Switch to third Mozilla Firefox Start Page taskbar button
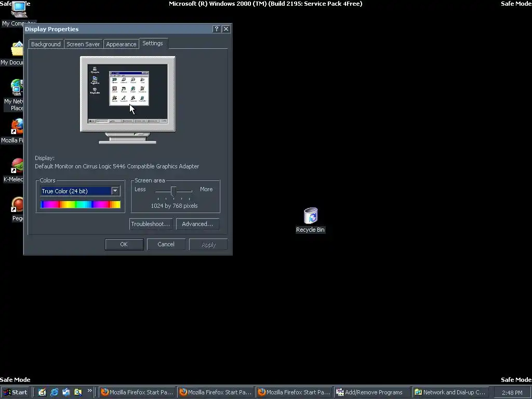The height and width of the screenshot is (399, 532). coord(294,392)
